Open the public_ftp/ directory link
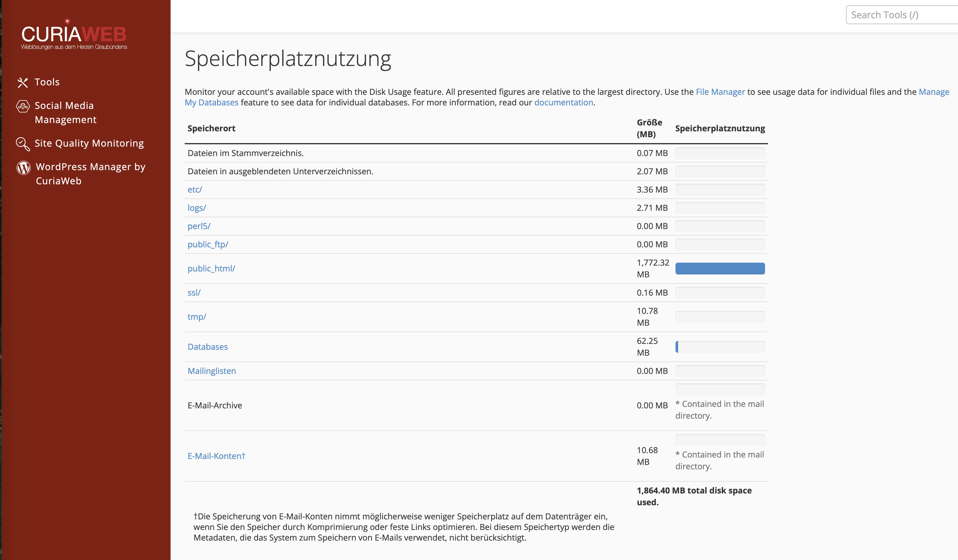 [x=208, y=244]
